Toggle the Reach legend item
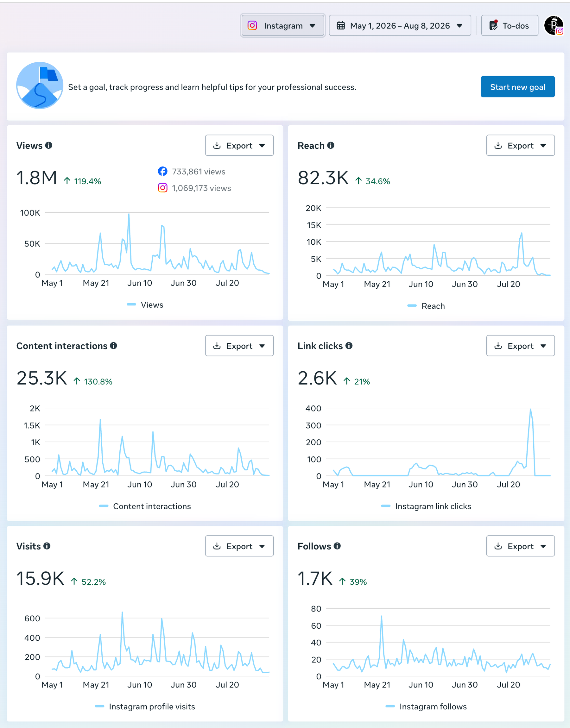 click(426, 306)
